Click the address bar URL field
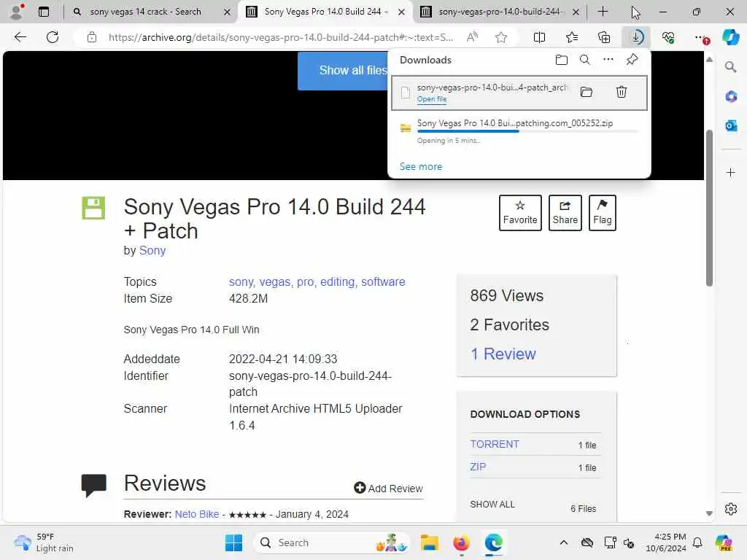This screenshot has width=747, height=560. tap(281, 37)
